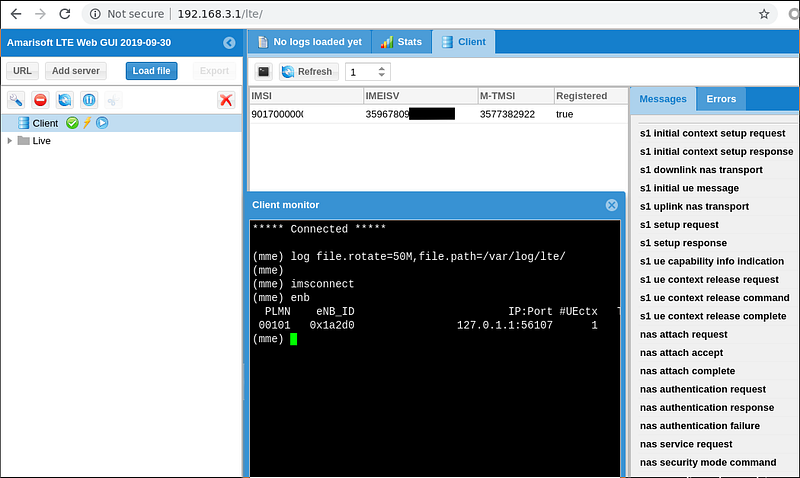Select nas authentication failure message

pyautogui.click(x=699, y=426)
